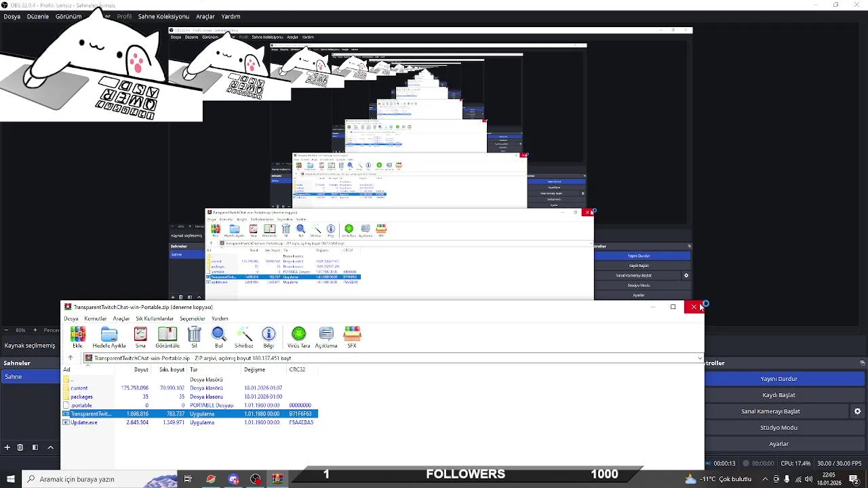Image resolution: width=868 pixels, height=488 pixels.
Task: Click the Hedefe Ayıkla extract icon
Action: click(x=109, y=337)
